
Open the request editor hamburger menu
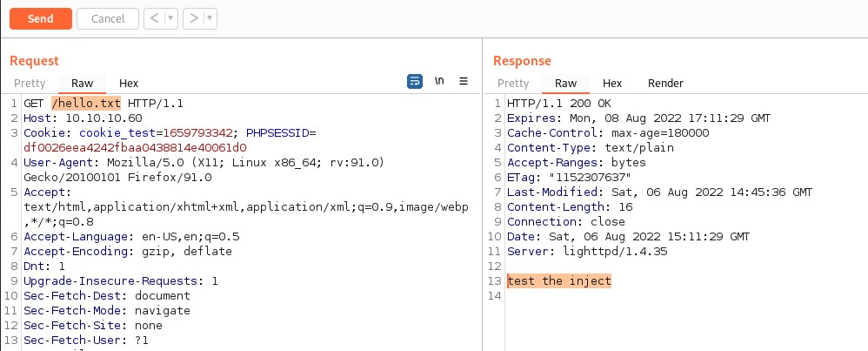point(464,82)
